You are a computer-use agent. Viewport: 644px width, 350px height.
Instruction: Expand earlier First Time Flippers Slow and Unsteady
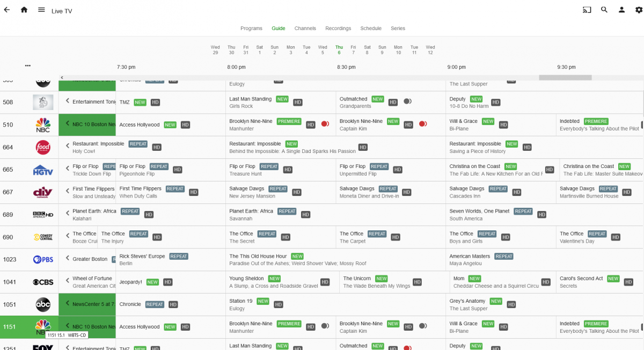(68, 191)
